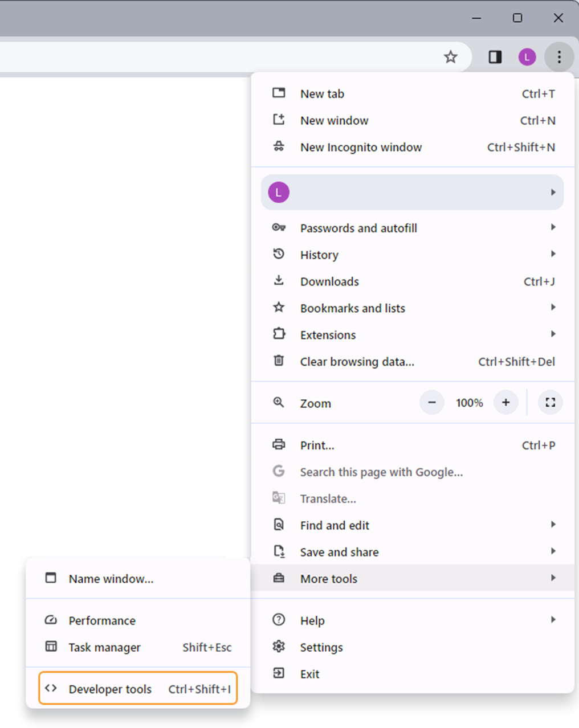Expand the profile row in menu
Image resolution: width=579 pixels, height=728 pixels.
pyautogui.click(x=412, y=193)
